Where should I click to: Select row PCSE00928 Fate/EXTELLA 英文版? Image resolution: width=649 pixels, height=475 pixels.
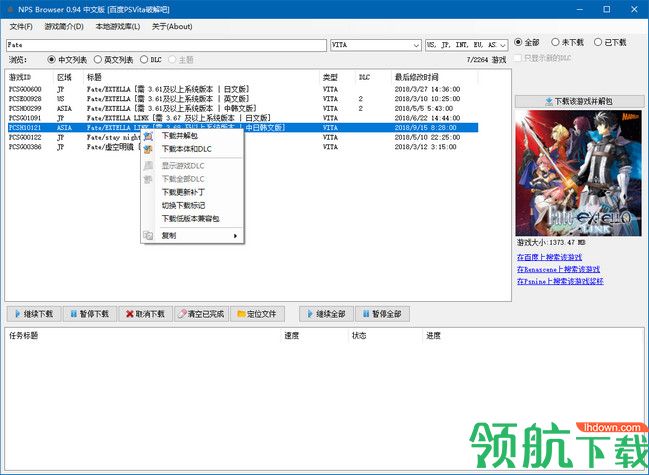[243, 99]
